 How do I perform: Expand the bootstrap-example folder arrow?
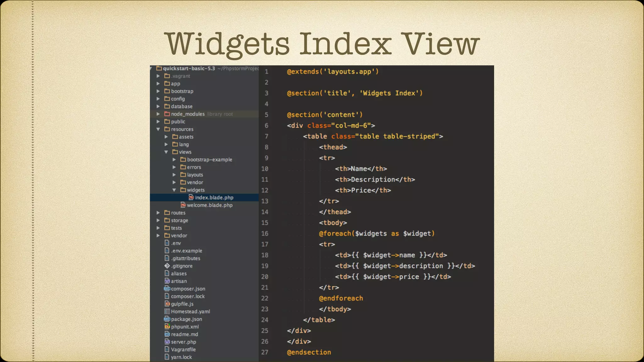pos(174,160)
